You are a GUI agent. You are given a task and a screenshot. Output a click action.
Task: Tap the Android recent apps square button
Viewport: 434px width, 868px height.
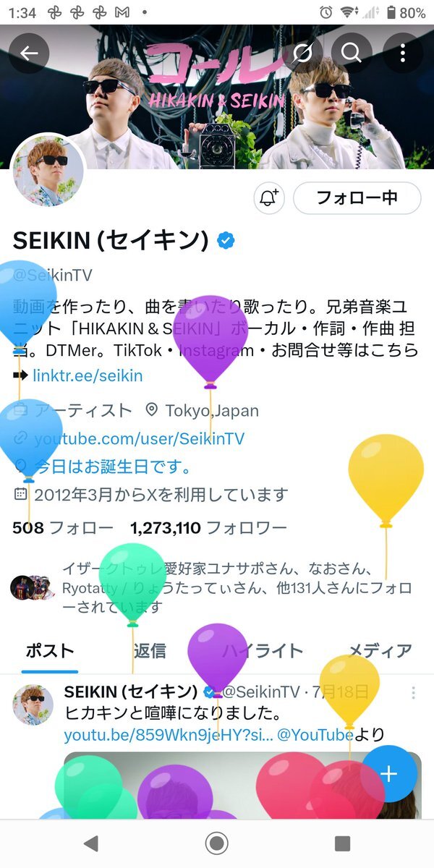[x=342, y=843]
